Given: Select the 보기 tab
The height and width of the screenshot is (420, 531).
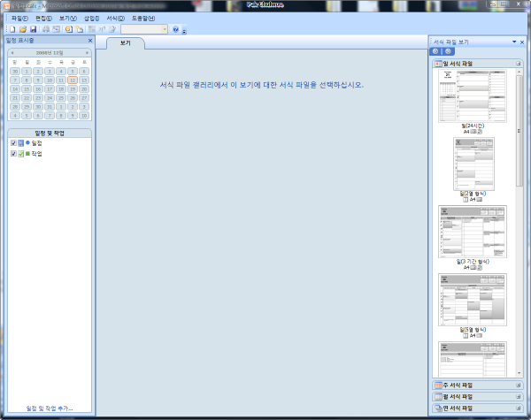Looking at the screenshot, I should 126,43.
